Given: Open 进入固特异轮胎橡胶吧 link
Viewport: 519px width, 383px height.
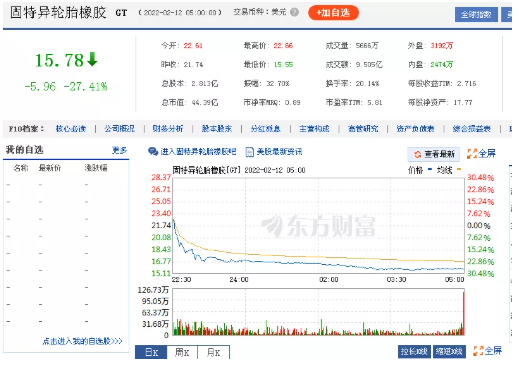Looking at the screenshot, I should tap(199, 152).
